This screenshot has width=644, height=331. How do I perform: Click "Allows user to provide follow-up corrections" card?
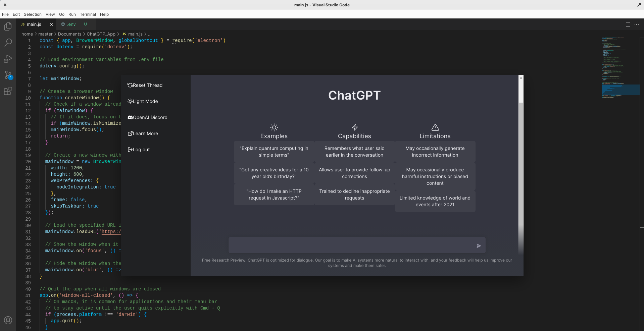pyautogui.click(x=354, y=173)
